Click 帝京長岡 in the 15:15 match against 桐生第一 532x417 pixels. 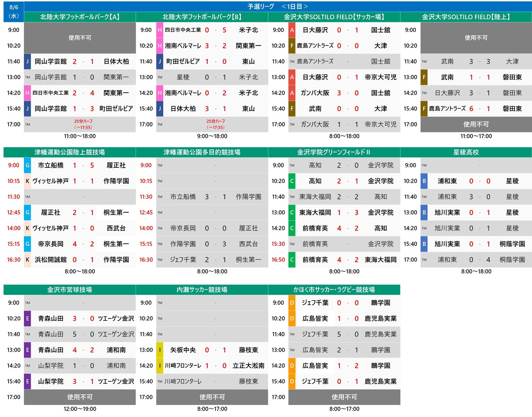51,244
